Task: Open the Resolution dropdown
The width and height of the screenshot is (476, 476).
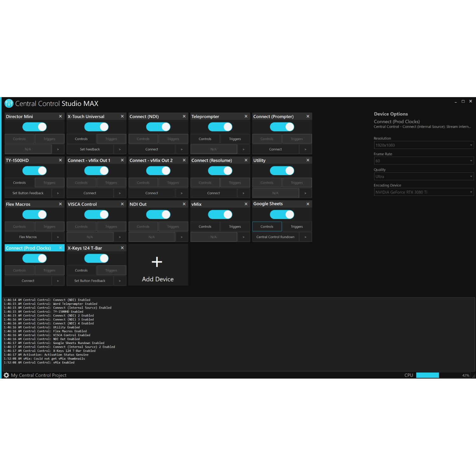Action: click(424, 145)
